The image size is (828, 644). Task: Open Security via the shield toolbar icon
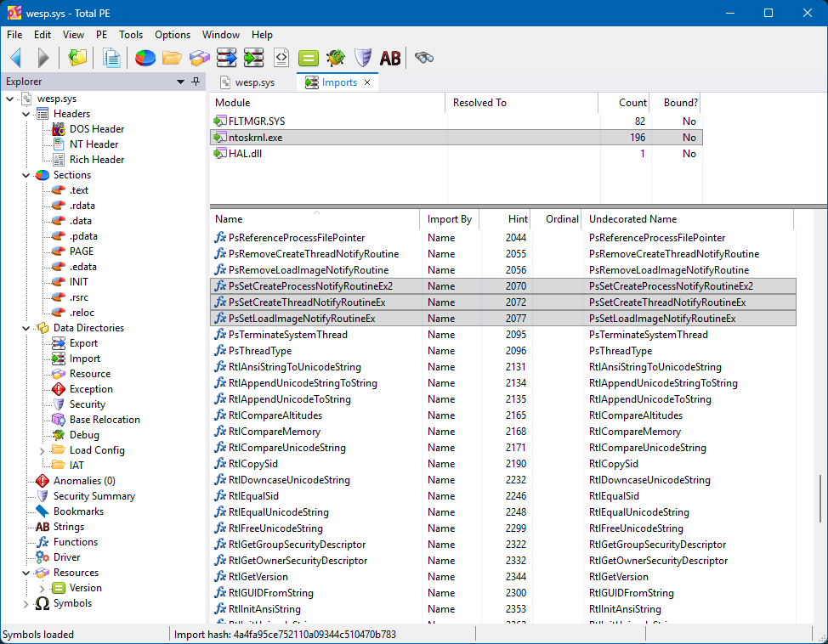(363, 58)
